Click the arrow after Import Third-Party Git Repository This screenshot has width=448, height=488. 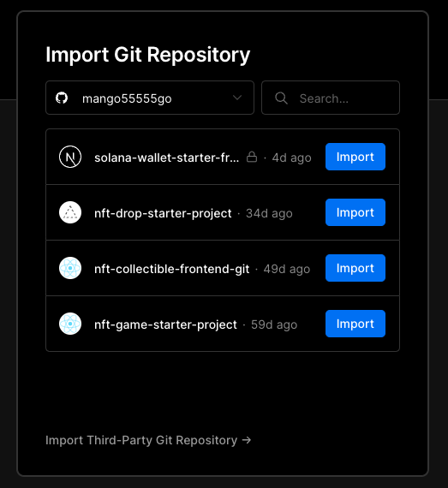coord(247,440)
